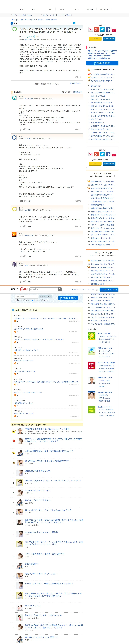Image resolution: width=129 pixels, height=644 pixels.
Task: Click the GOLFme! ad icon
Action: [x=92, y=351]
